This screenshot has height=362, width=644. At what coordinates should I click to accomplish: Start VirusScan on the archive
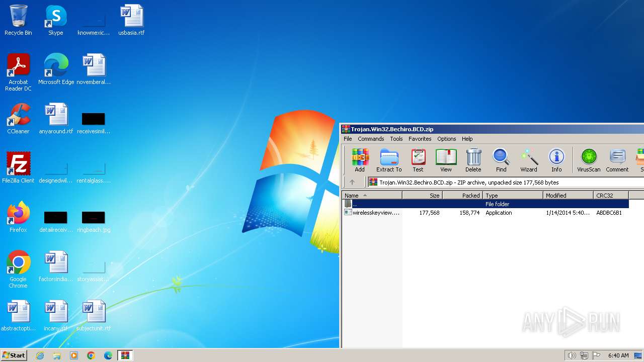click(x=589, y=160)
